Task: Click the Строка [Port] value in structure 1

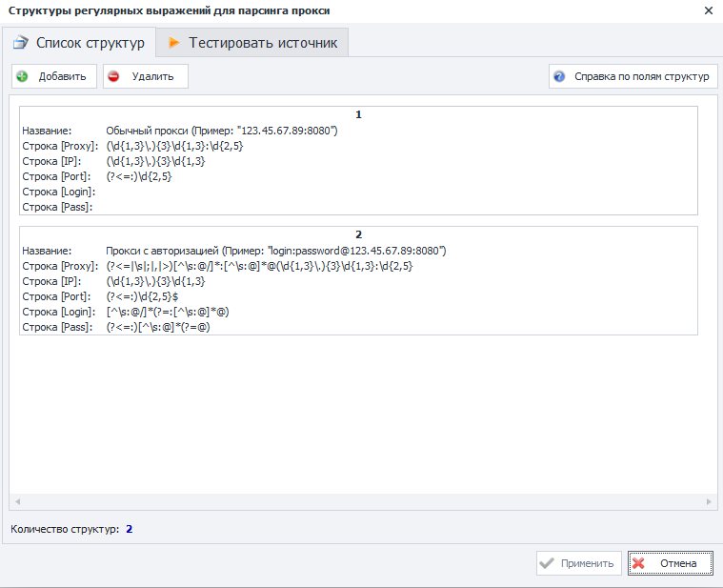Action: (x=139, y=176)
